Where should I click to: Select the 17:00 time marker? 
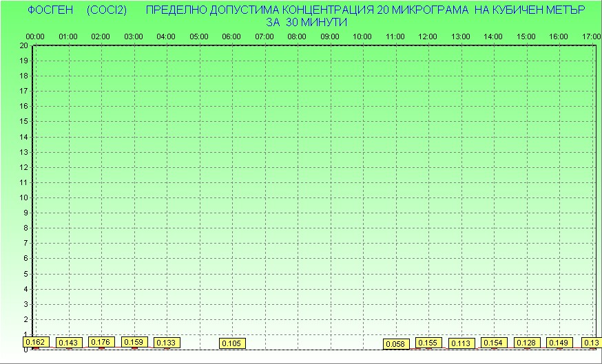click(591, 36)
